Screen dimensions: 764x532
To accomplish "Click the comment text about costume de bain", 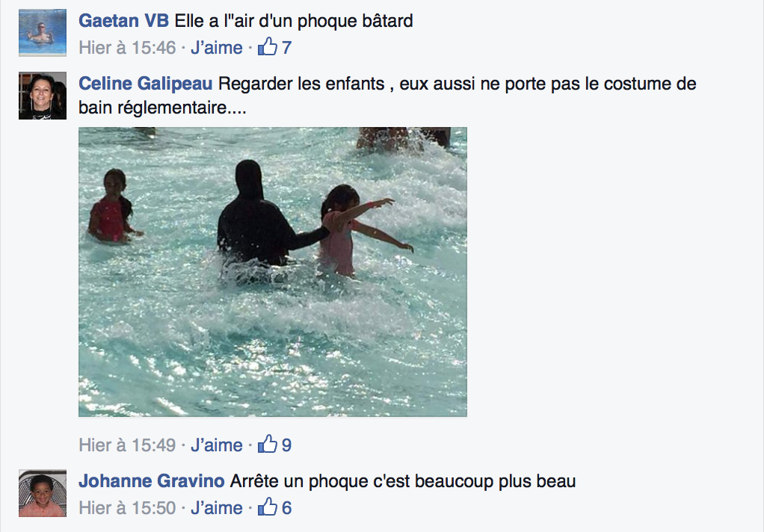I will tap(387, 96).
